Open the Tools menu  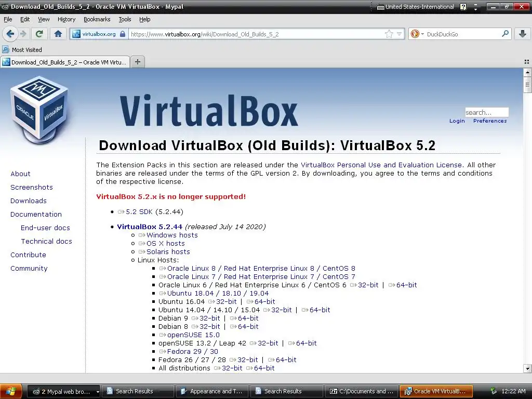point(125,19)
